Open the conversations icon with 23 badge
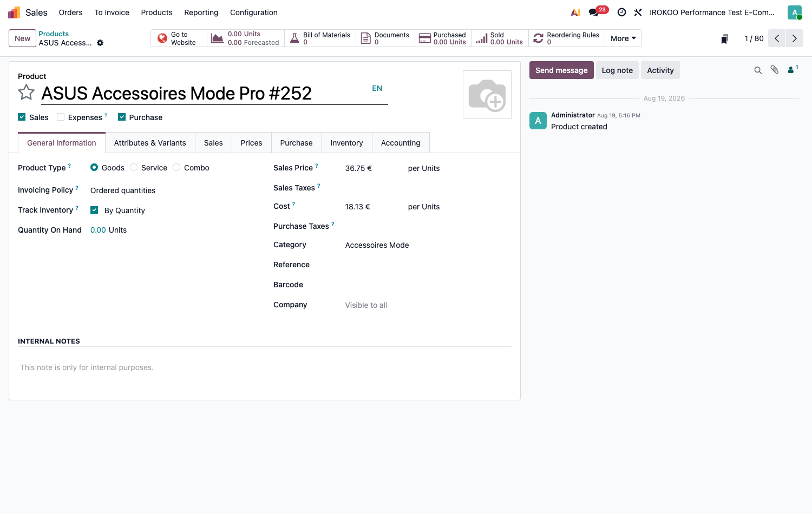812x514 pixels. (598, 12)
